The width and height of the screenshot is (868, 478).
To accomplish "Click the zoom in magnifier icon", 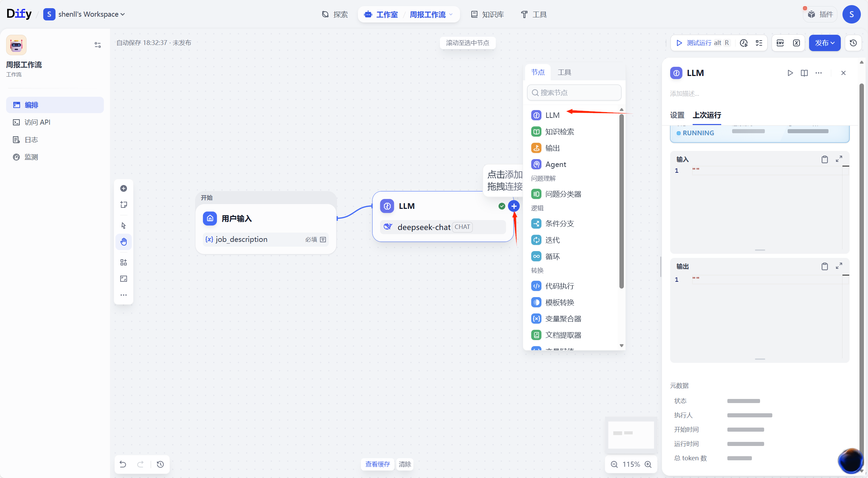I will 648,464.
